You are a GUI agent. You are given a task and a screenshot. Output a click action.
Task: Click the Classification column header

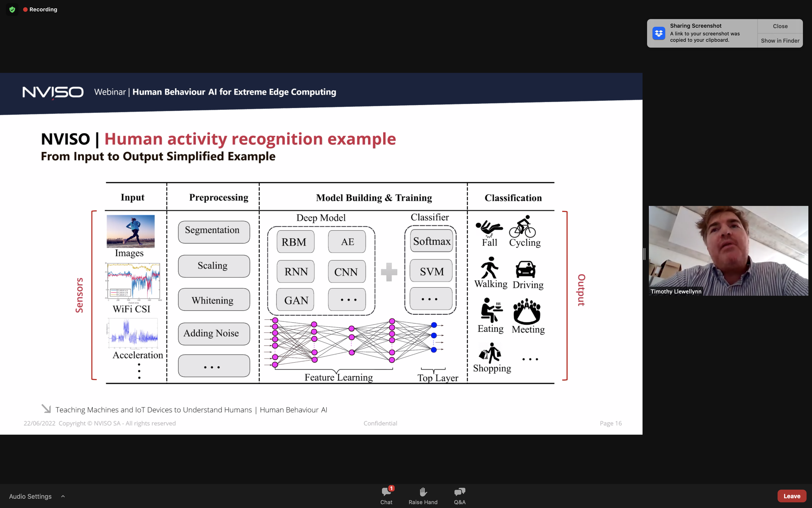pyautogui.click(x=513, y=198)
